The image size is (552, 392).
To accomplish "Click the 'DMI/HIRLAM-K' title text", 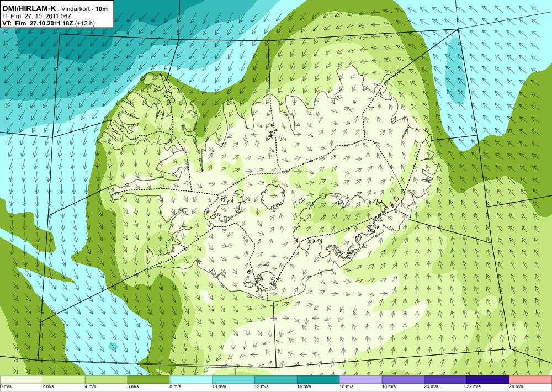I will [29, 8].
